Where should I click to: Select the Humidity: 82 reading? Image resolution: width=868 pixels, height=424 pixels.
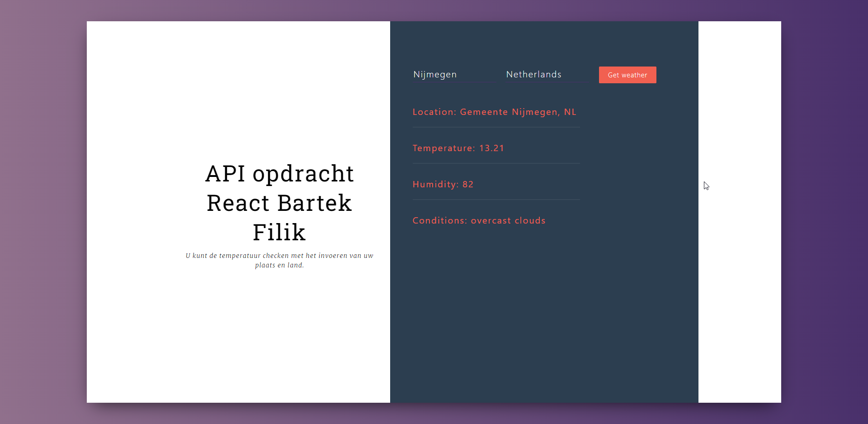coord(443,184)
